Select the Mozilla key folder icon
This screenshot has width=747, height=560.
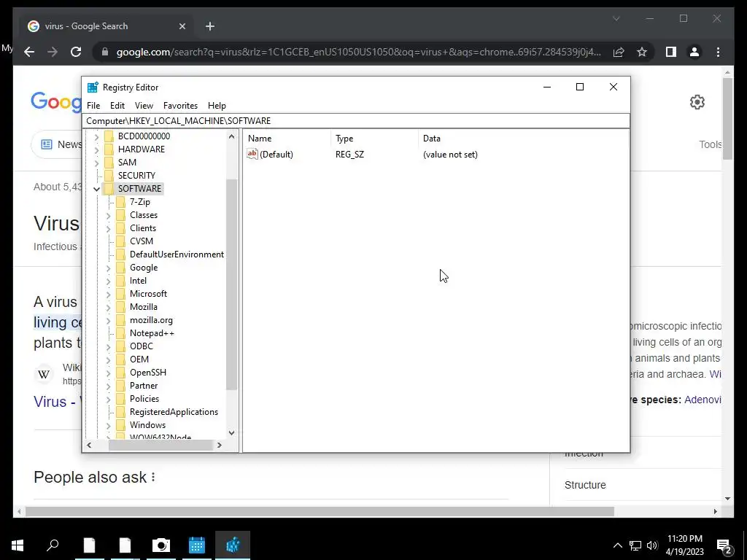coord(120,307)
